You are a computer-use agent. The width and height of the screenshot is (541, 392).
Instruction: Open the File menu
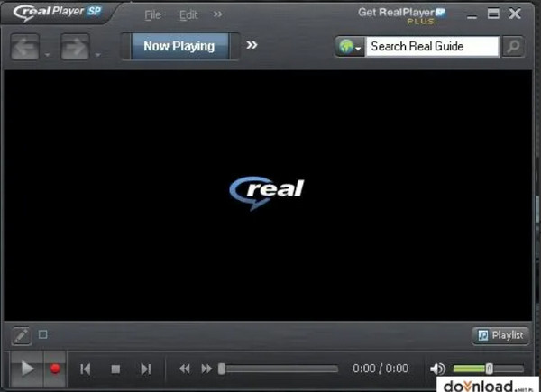[153, 14]
